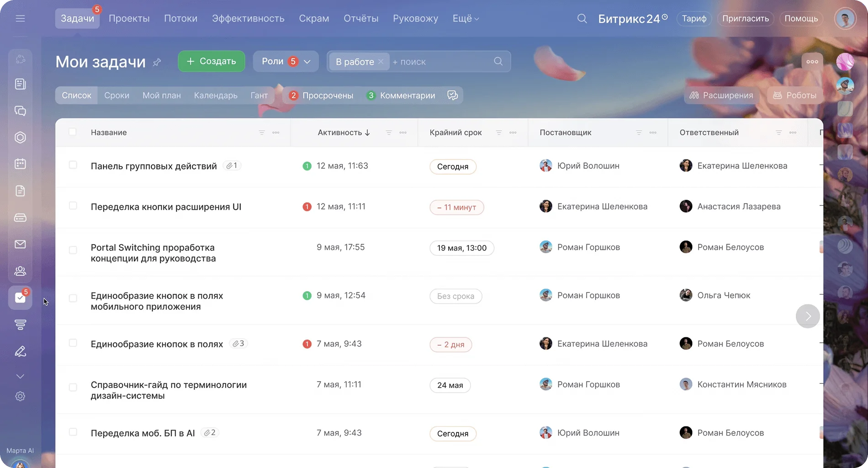Check the Переделка кнопки расширения UI row
The image size is (868, 468).
[73, 206]
